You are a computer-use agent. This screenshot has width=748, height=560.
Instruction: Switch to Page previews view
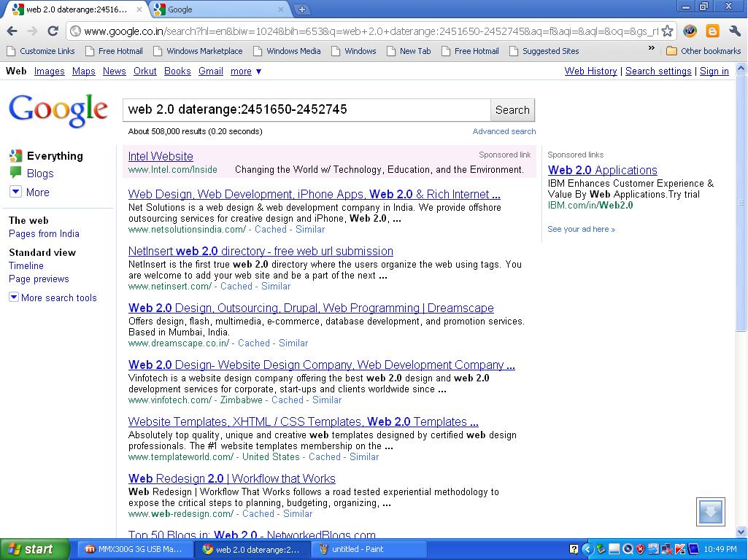(39, 279)
